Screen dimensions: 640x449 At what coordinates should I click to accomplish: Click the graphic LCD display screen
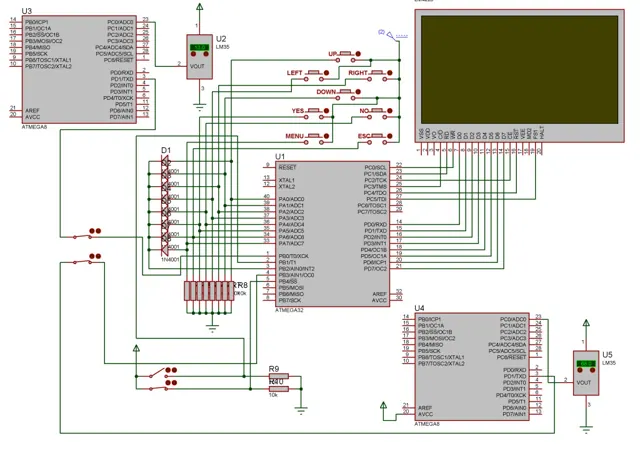(520, 70)
